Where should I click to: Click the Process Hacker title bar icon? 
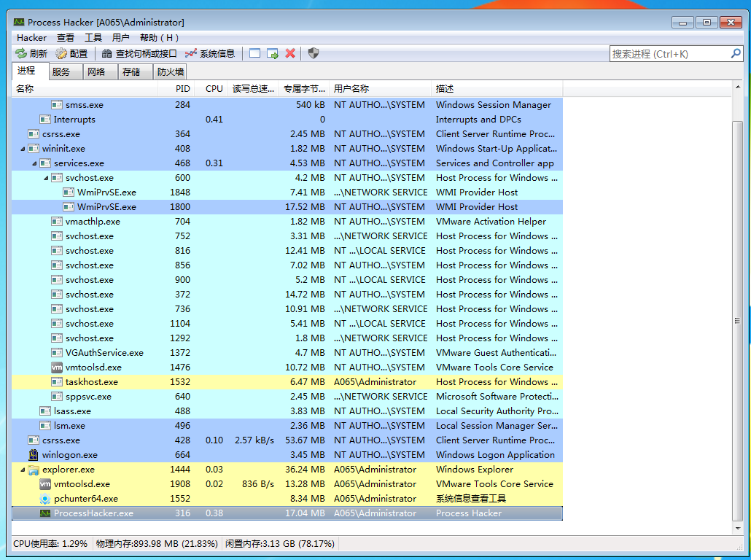[x=19, y=22]
